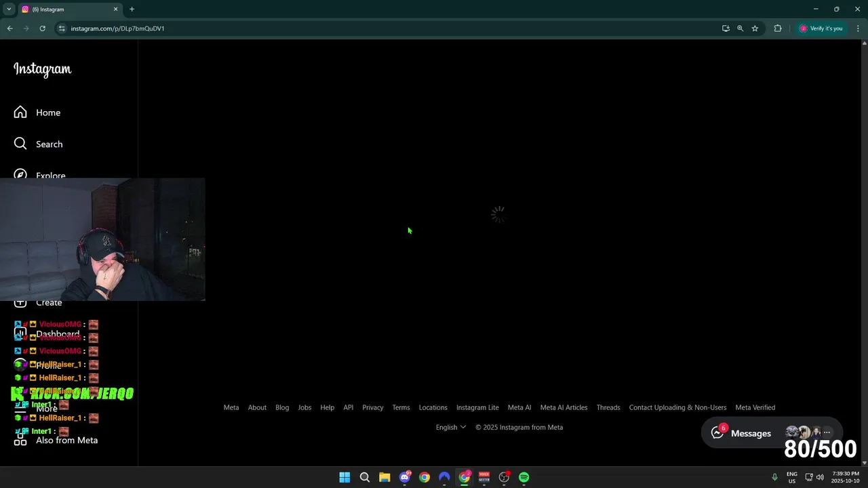Open File Explorer from taskbar

click(x=384, y=477)
